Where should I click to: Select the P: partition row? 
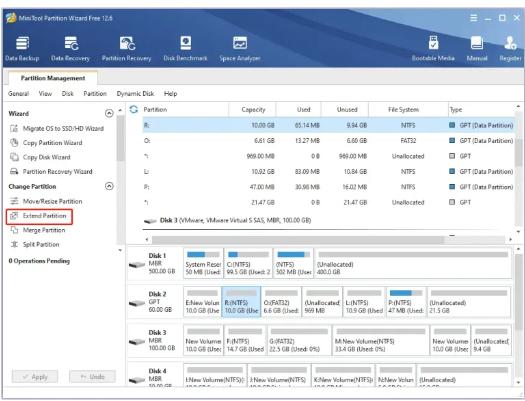(328, 187)
